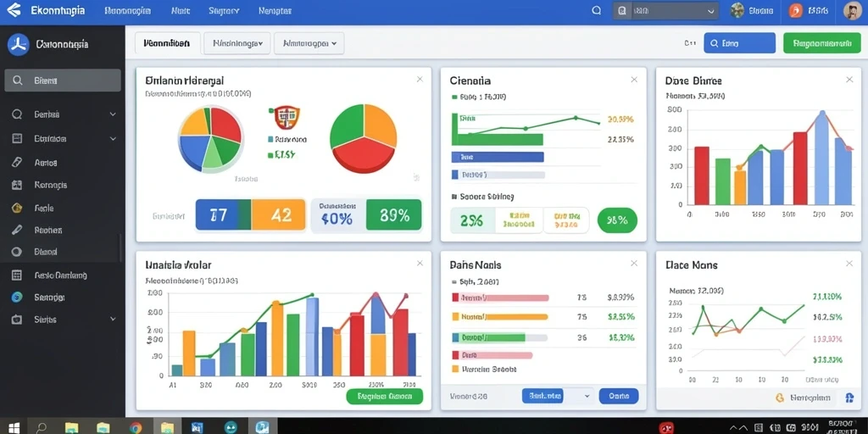Click the green '98%' pill

[x=617, y=220]
